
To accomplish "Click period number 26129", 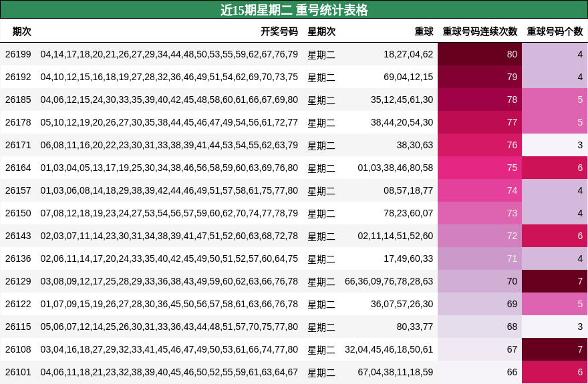I will [x=18, y=281].
